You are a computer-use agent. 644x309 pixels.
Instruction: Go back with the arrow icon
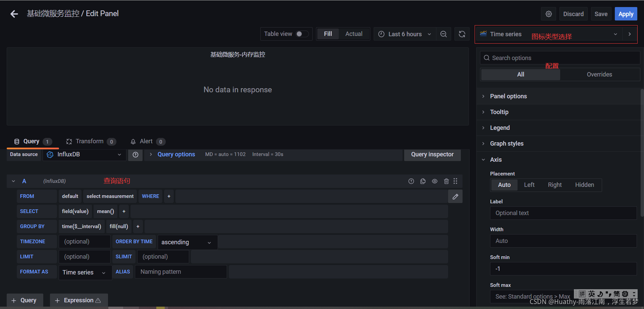pyautogui.click(x=14, y=14)
